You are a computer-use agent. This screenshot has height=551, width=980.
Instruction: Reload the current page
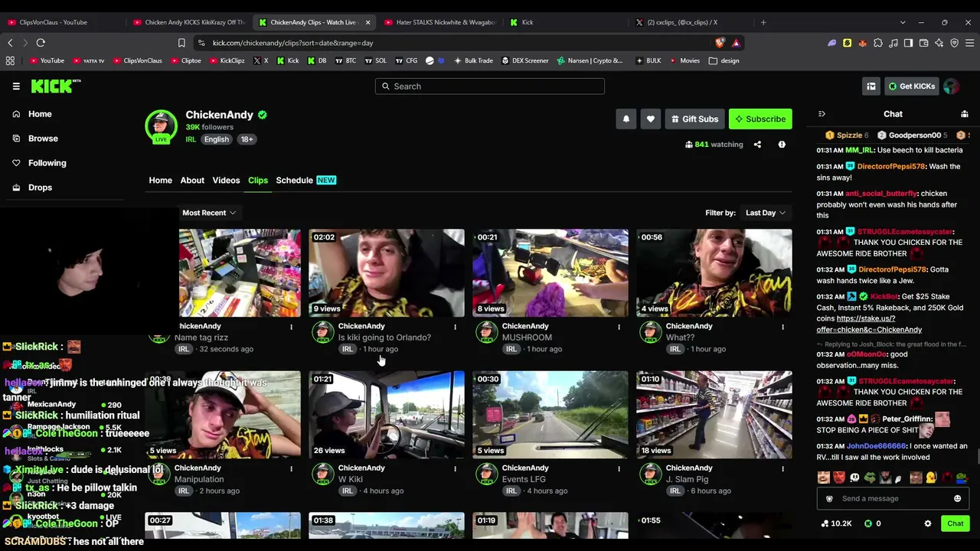tap(41, 43)
